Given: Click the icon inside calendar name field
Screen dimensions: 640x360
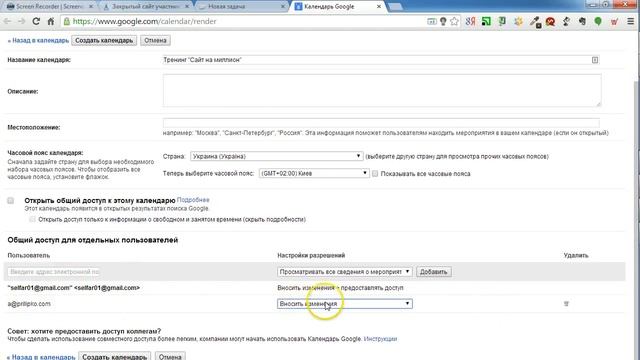Looking at the screenshot, I should (x=595, y=60).
